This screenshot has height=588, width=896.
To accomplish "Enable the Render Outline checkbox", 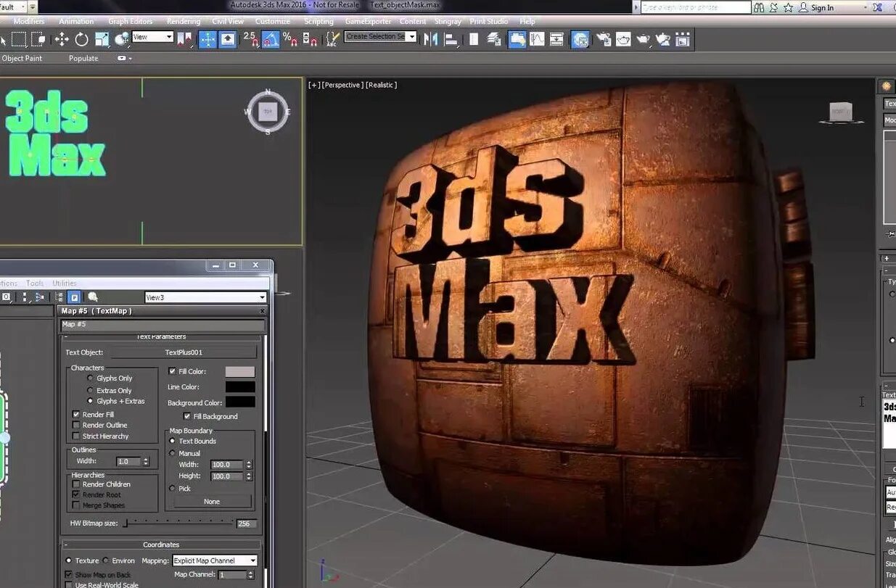I will 76,426.
